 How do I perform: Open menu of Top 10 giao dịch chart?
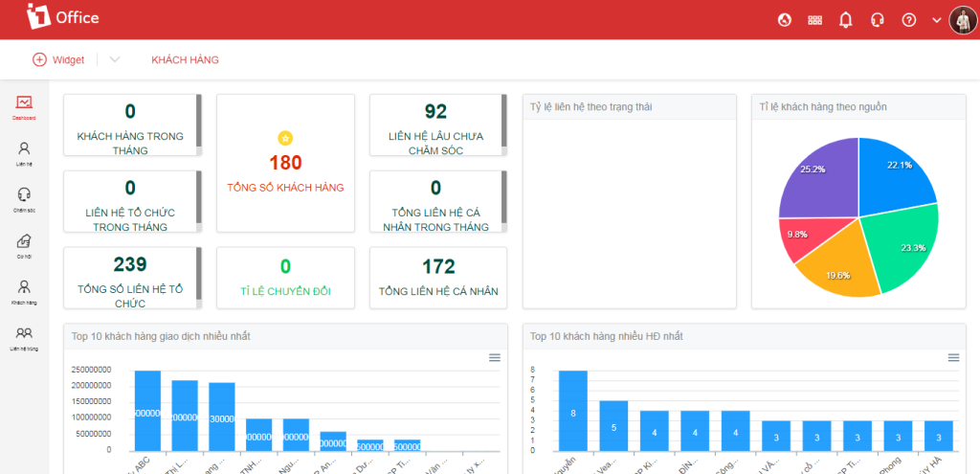(x=495, y=358)
